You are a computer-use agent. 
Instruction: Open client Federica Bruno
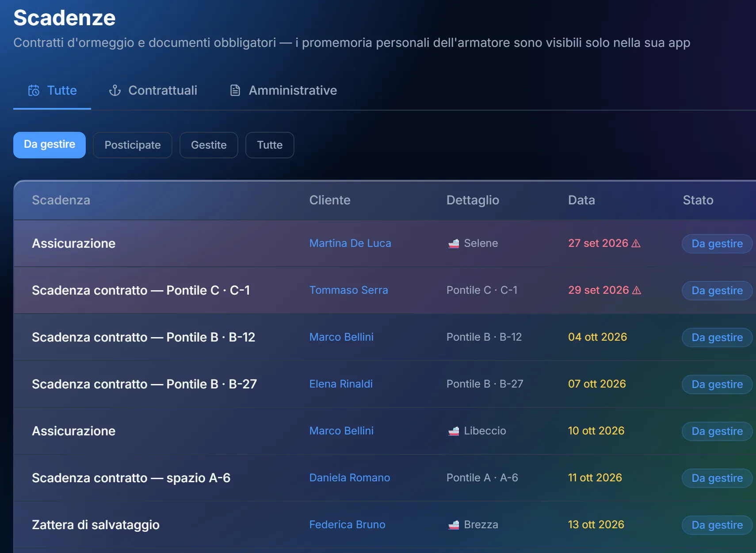pos(347,525)
